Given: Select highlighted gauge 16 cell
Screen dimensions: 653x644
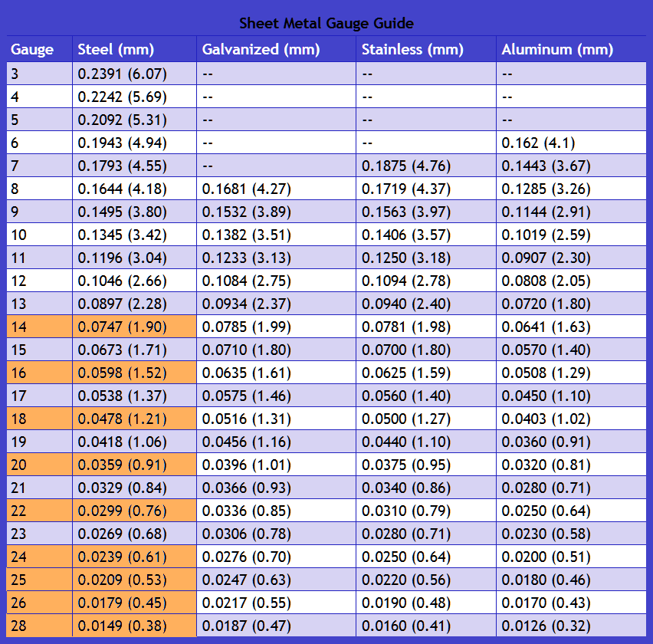Looking at the screenshot, I should tap(40, 373).
